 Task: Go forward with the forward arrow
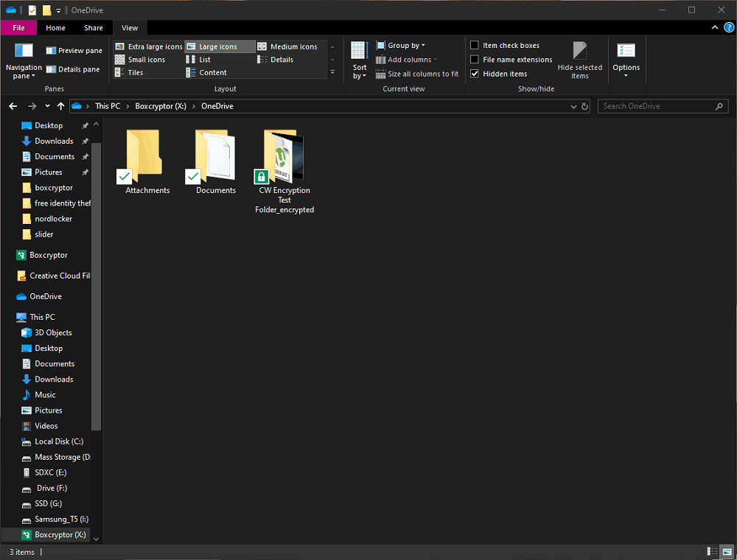tap(32, 106)
